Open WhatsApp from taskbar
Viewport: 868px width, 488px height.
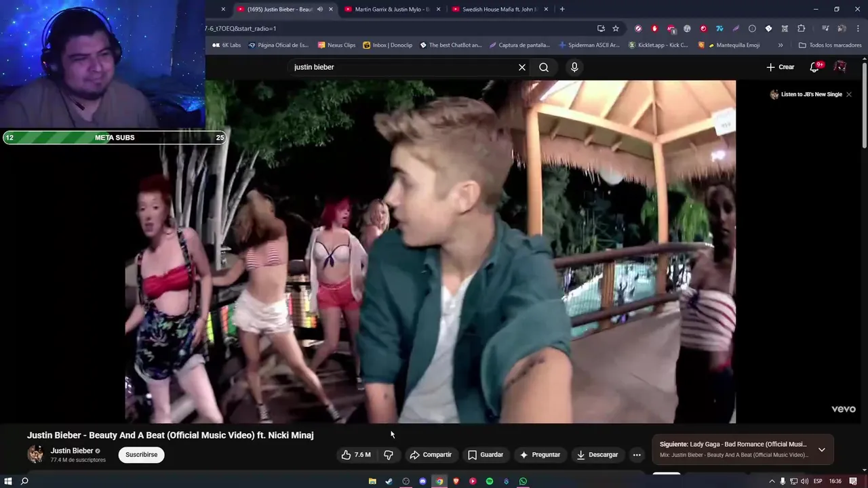pos(523,481)
